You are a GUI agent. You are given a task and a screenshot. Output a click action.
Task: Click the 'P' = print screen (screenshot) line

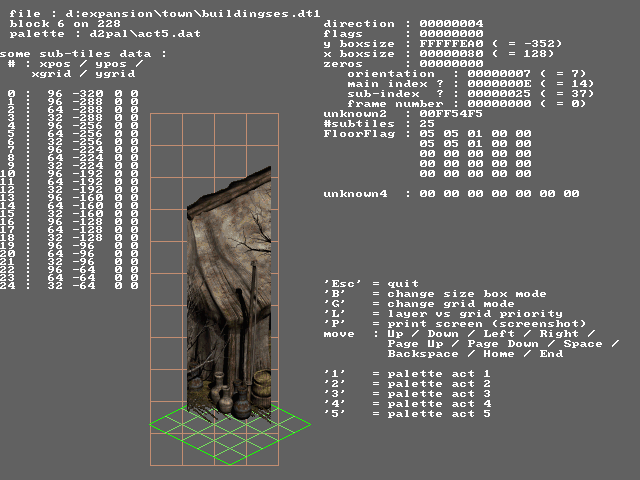(455, 324)
